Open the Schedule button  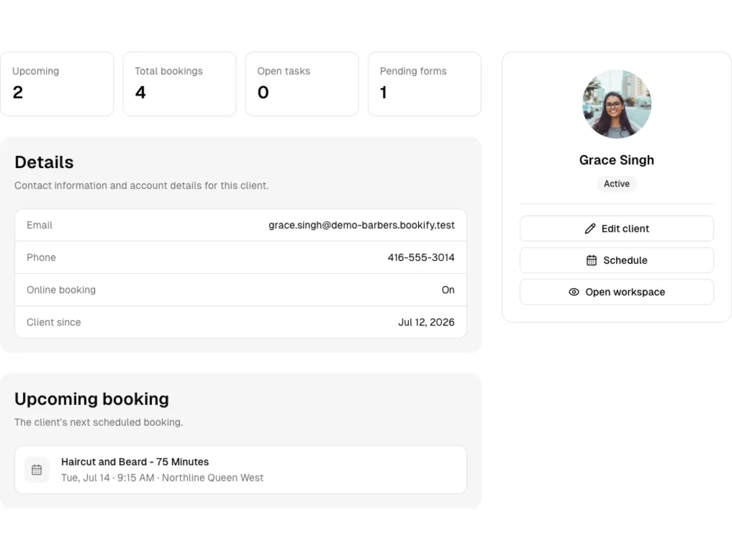click(x=617, y=260)
